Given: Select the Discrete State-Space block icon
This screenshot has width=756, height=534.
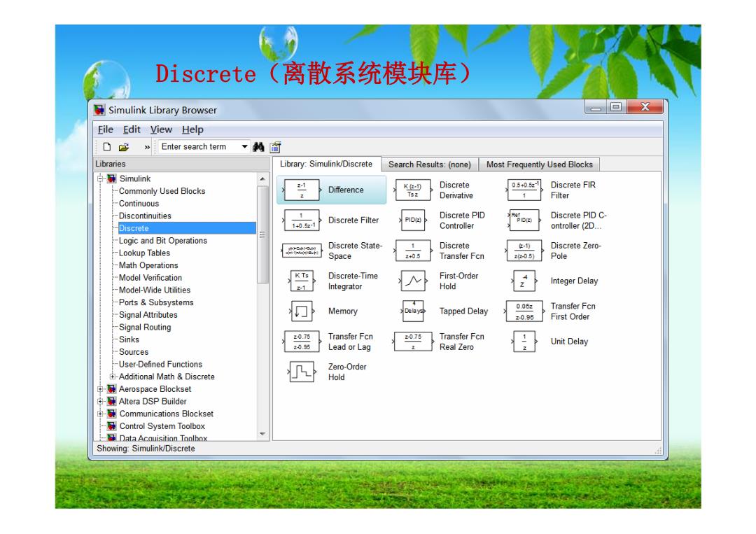Looking at the screenshot, I should [302, 251].
